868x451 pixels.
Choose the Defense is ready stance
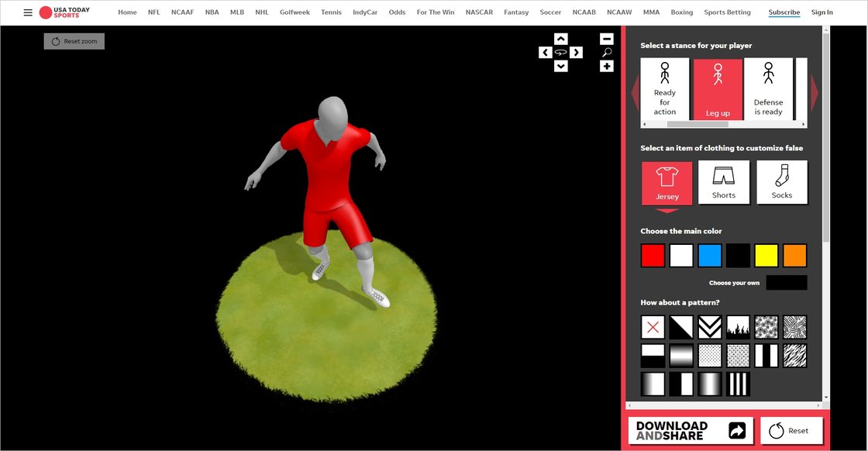pyautogui.click(x=768, y=88)
